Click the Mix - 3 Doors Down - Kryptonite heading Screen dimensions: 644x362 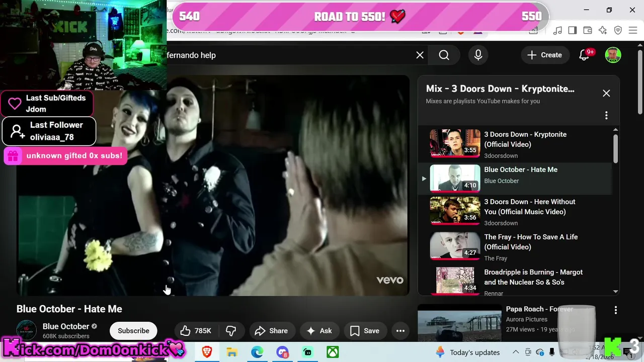500,89
